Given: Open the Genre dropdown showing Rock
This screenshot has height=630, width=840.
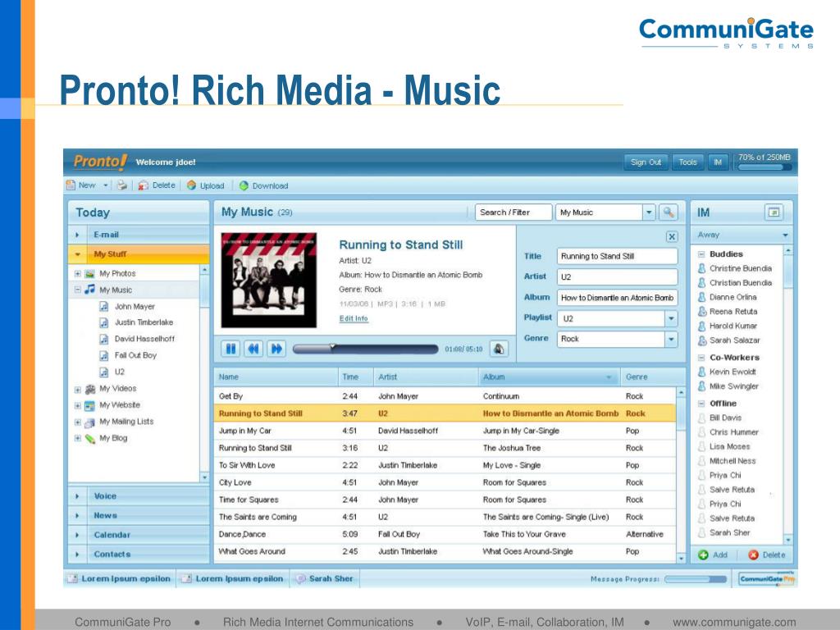Looking at the screenshot, I should pos(671,339).
